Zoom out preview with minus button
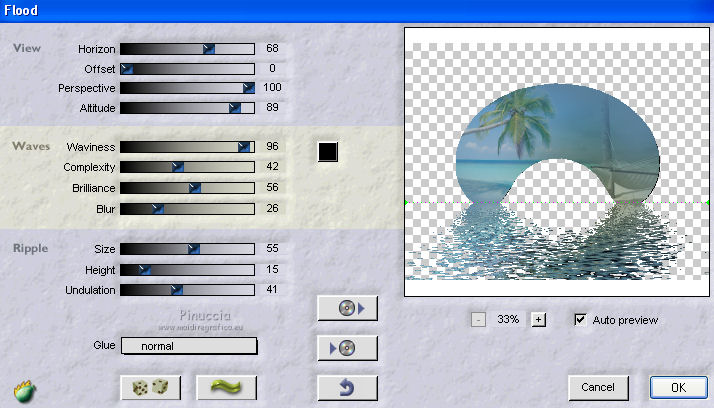Image resolution: width=714 pixels, height=408 pixels. (478, 320)
